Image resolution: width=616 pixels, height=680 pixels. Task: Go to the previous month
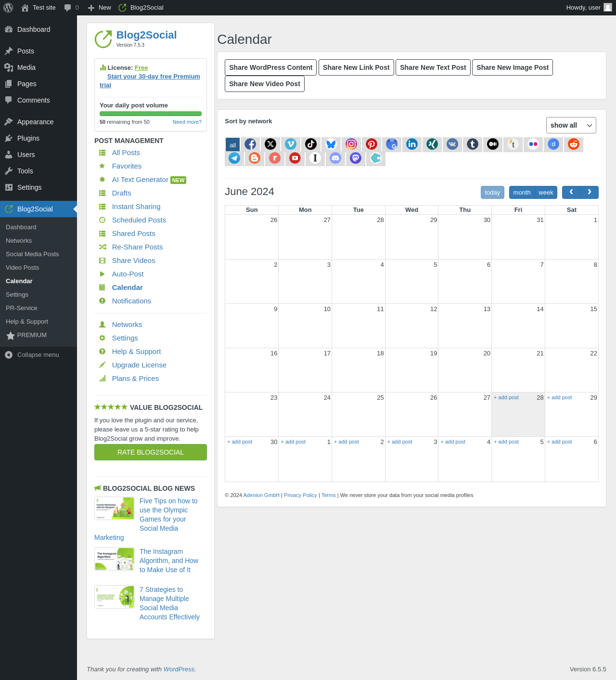571,192
